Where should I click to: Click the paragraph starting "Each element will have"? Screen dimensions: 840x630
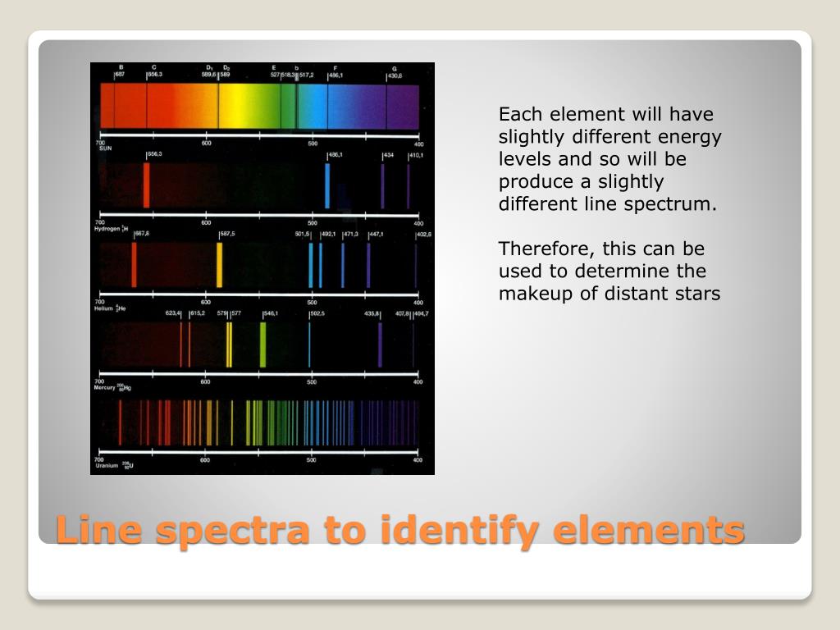609,159
